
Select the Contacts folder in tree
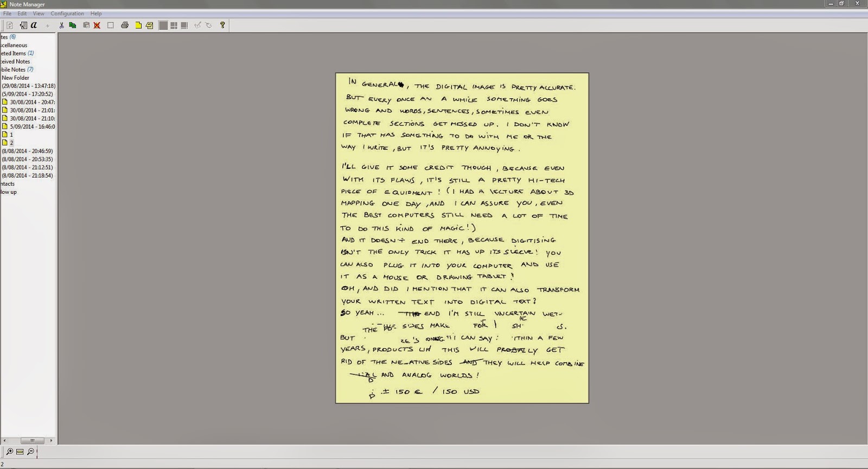[8, 183]
